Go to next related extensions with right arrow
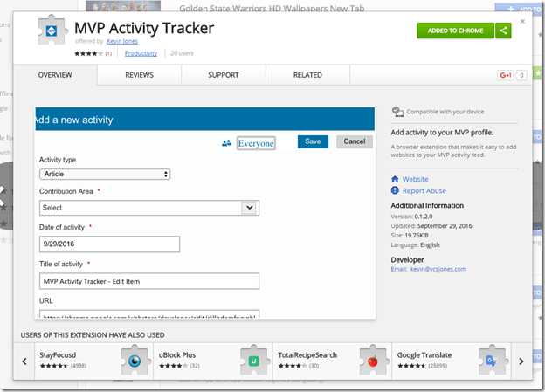 point(521,361)
